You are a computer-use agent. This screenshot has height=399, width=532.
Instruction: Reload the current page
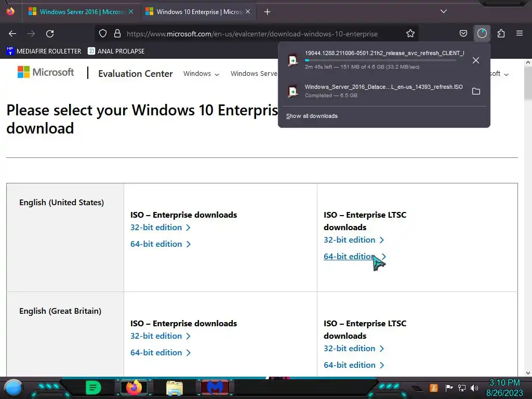tap(50, 34)
